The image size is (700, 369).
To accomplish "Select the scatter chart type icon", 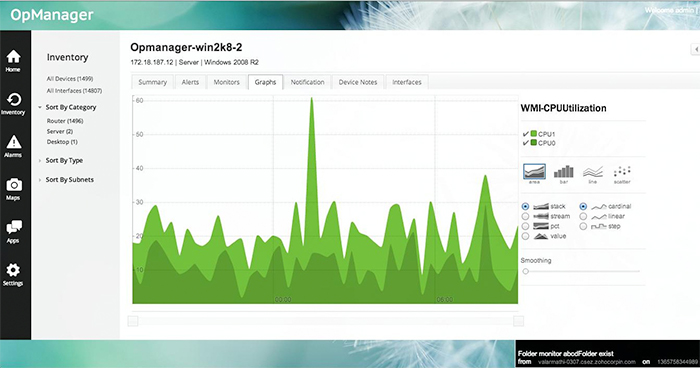I will tap(622, 172).
